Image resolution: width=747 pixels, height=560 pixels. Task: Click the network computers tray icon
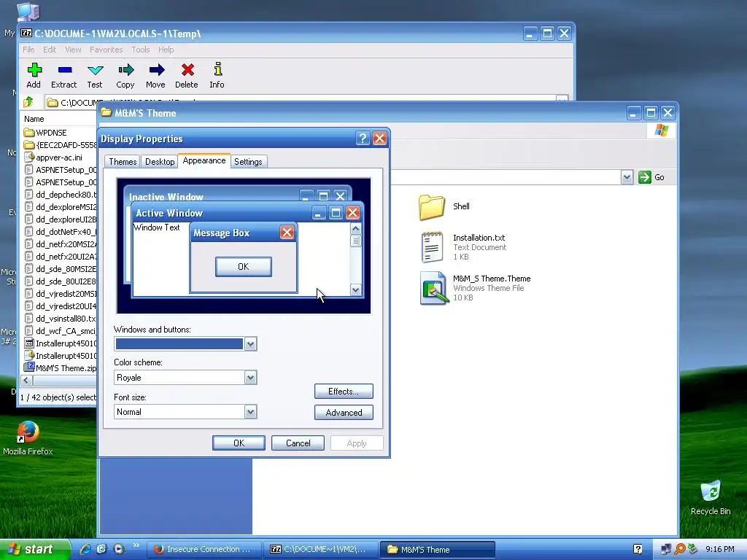tap(667, 550)
